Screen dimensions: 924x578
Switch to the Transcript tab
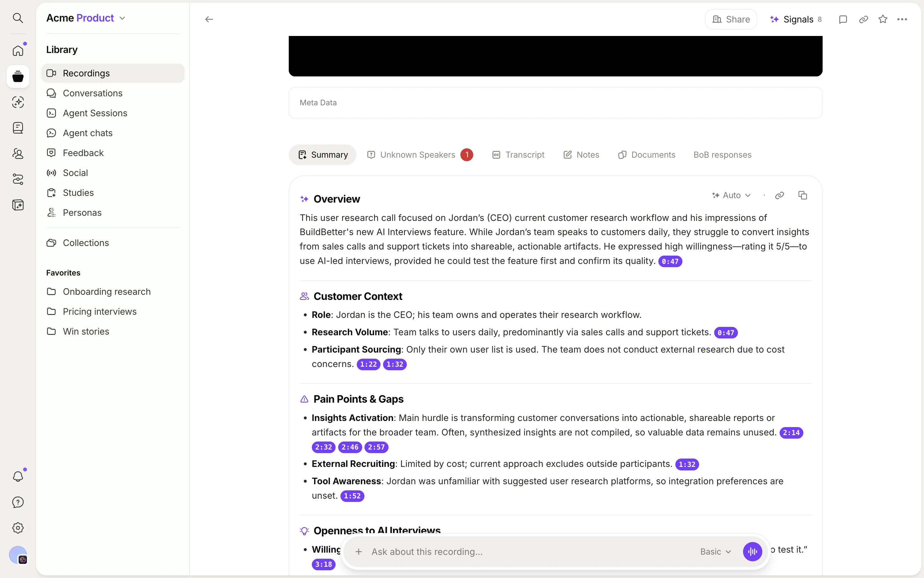pos(518,155)
